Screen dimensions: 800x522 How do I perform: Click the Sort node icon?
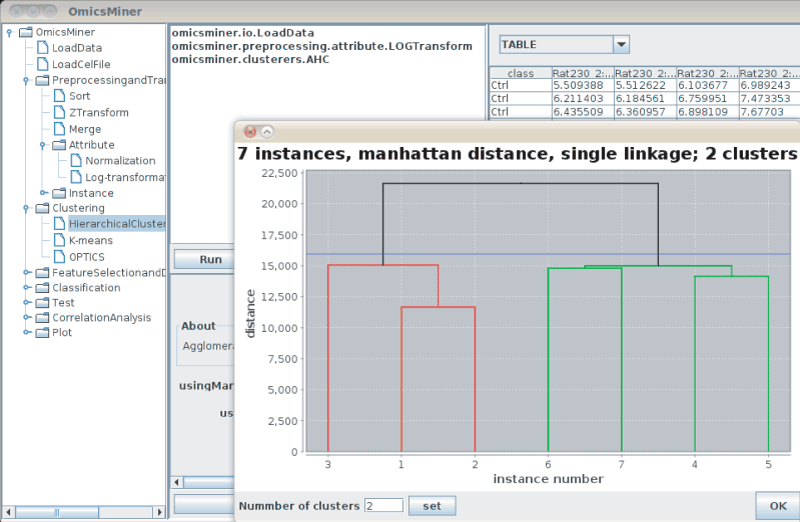point(60,96)
